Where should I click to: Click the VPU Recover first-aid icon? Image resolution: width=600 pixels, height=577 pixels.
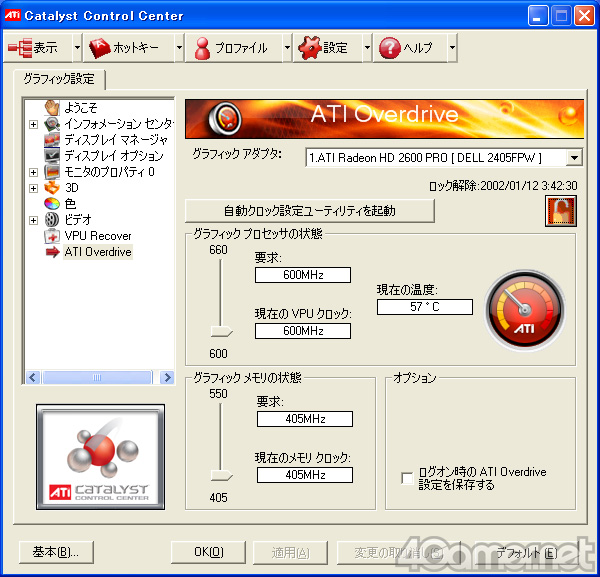(52, 236)
